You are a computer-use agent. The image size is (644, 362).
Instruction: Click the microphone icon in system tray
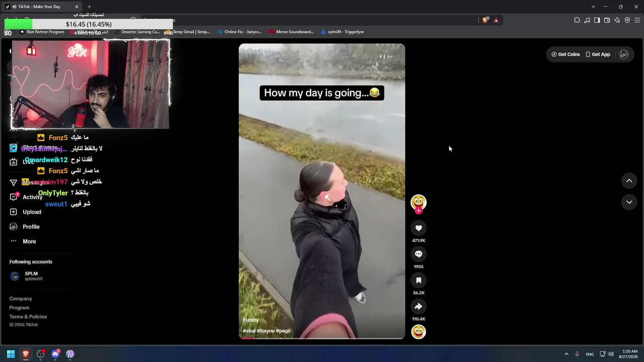tap(577, 354)
